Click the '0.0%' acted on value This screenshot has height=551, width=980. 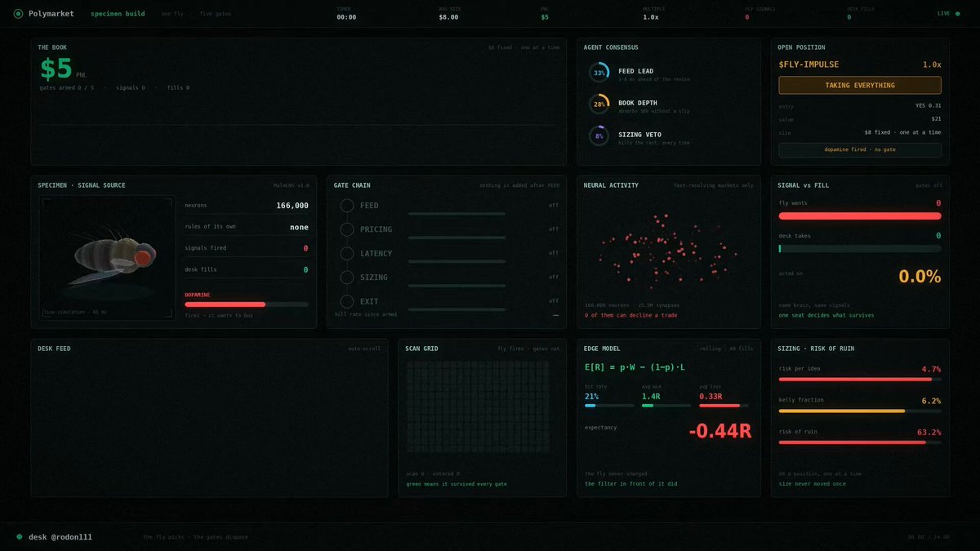point(920,276)
